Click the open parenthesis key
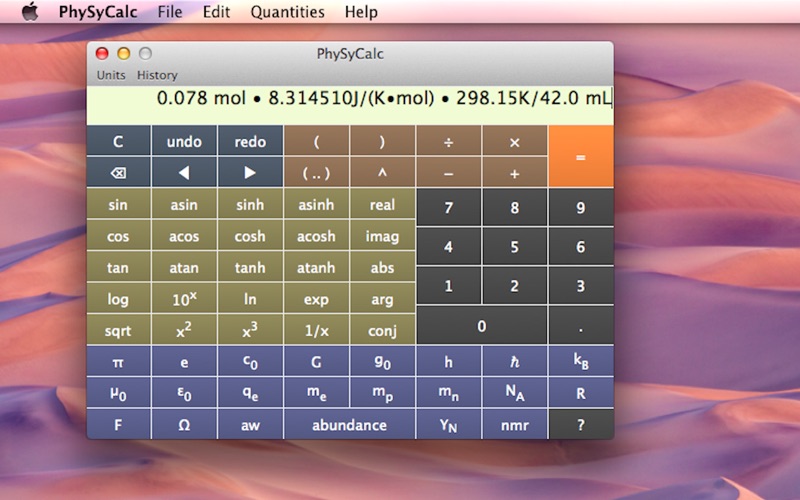Screen dimensions: 800x500 point(316,141)
